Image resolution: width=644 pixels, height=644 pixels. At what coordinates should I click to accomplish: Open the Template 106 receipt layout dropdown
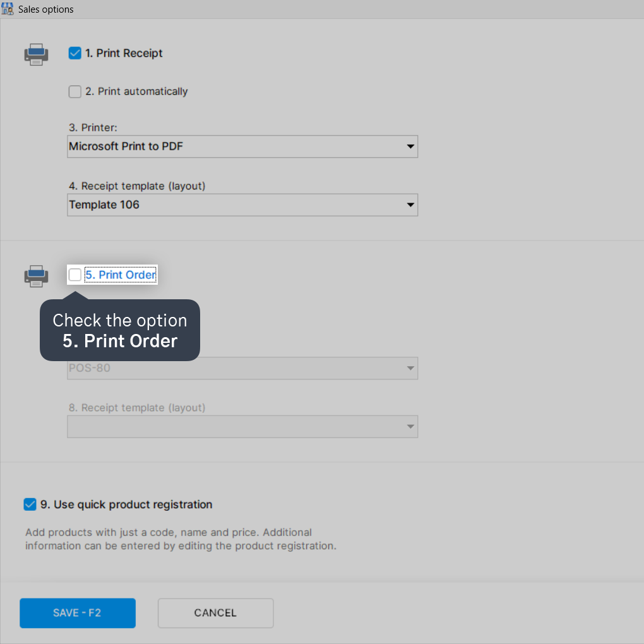(242, 205)
